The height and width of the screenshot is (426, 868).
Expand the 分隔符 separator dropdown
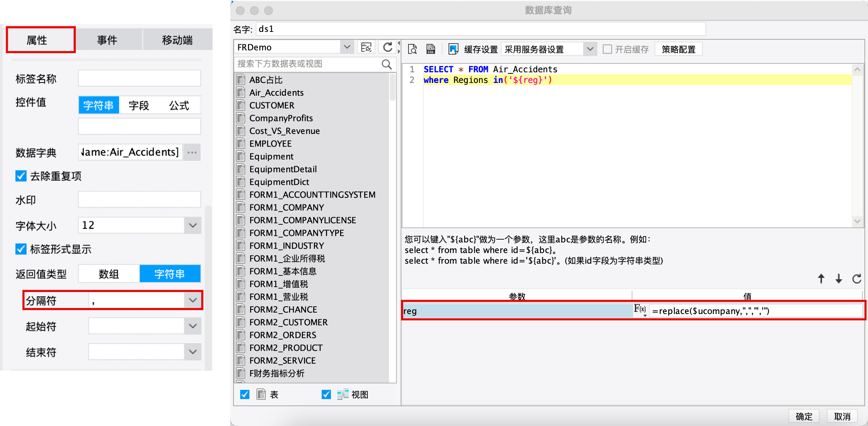tap(192, 301)
